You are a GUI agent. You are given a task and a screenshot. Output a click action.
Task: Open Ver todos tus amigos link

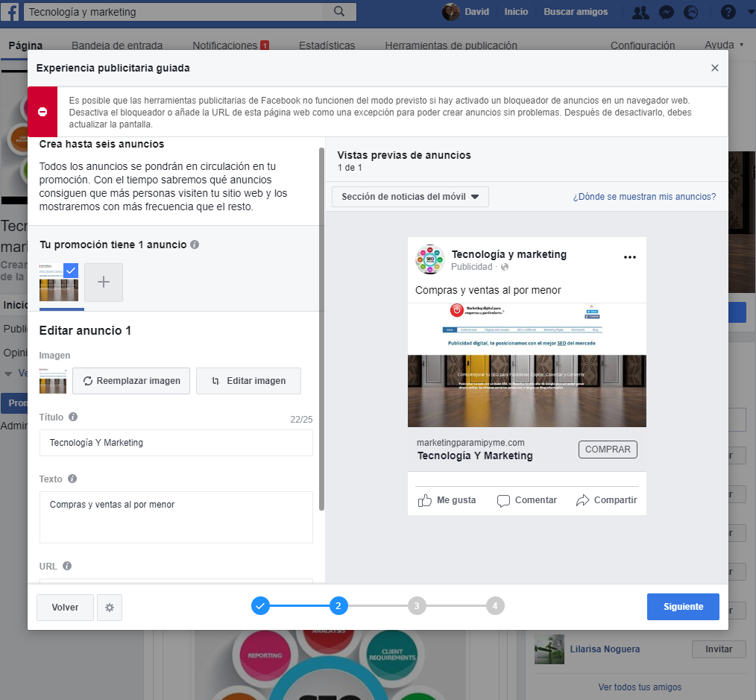(x=640, y=687)
